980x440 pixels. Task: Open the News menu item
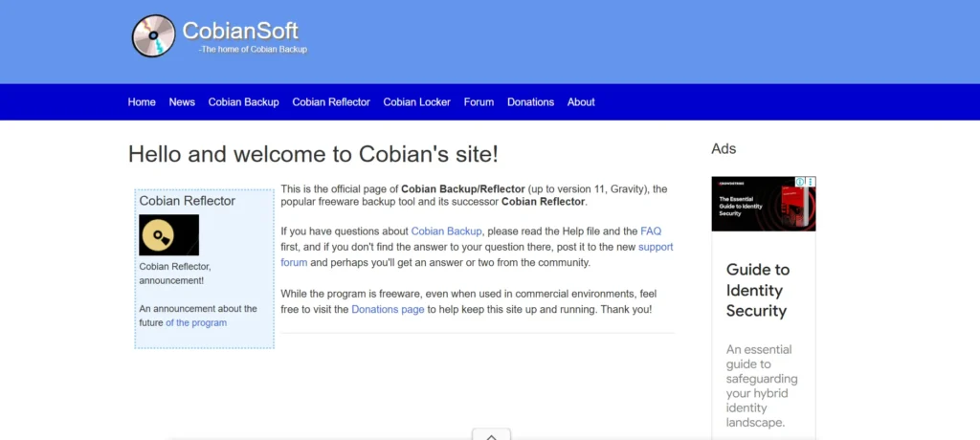[182, 102]
